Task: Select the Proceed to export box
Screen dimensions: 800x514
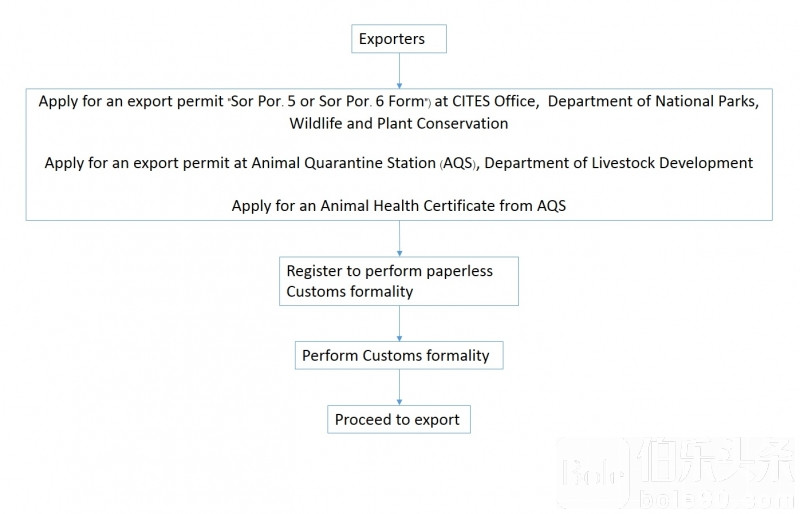Action: click(x=398, y=420)
